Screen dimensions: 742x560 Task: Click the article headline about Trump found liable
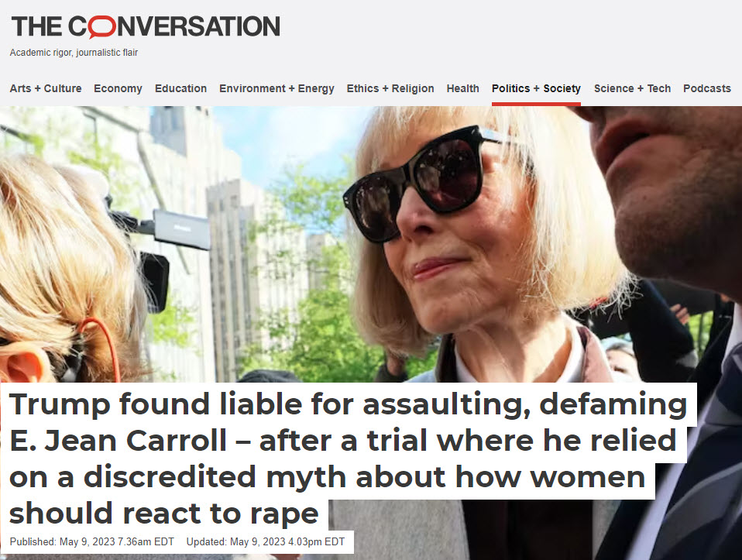click(x=348, y=459)
